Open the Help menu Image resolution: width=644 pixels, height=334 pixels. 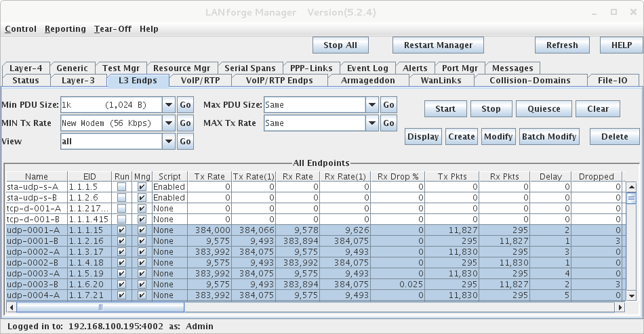148,29
